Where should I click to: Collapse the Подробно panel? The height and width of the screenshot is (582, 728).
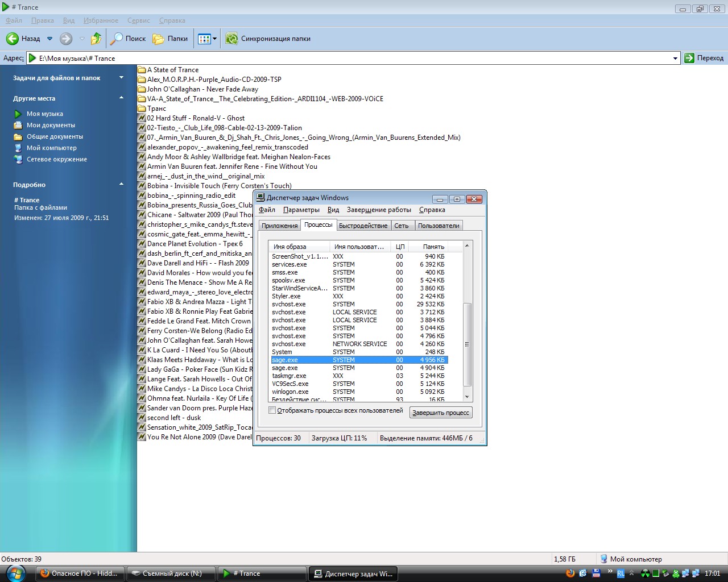click(x=121, y=185)
